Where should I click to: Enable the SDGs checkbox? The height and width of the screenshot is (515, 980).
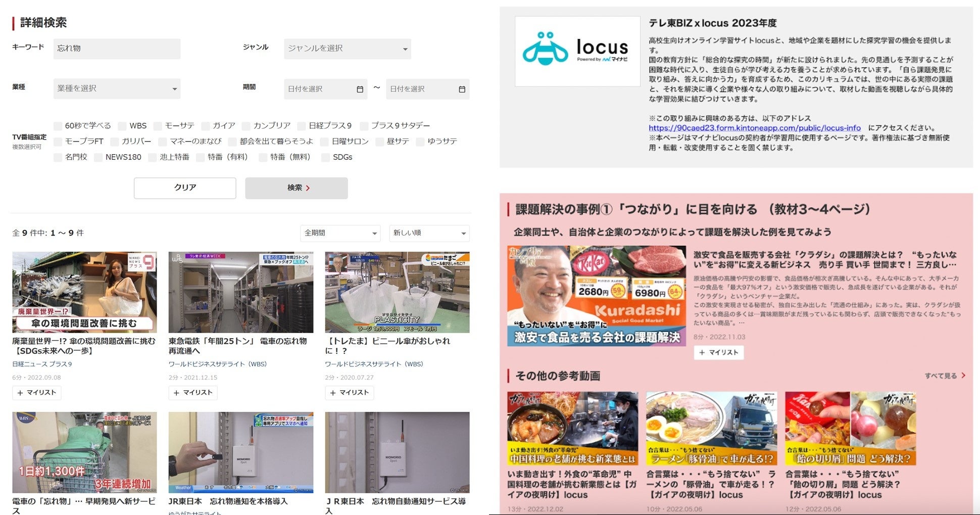click(x=326, y=158)
